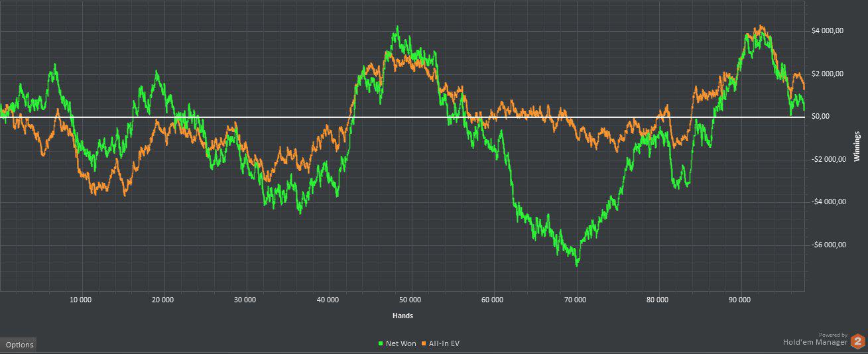This screenshot has height=354, width=868.
Task: Toggle the All-In EV legend label
Action: [444, 343]
